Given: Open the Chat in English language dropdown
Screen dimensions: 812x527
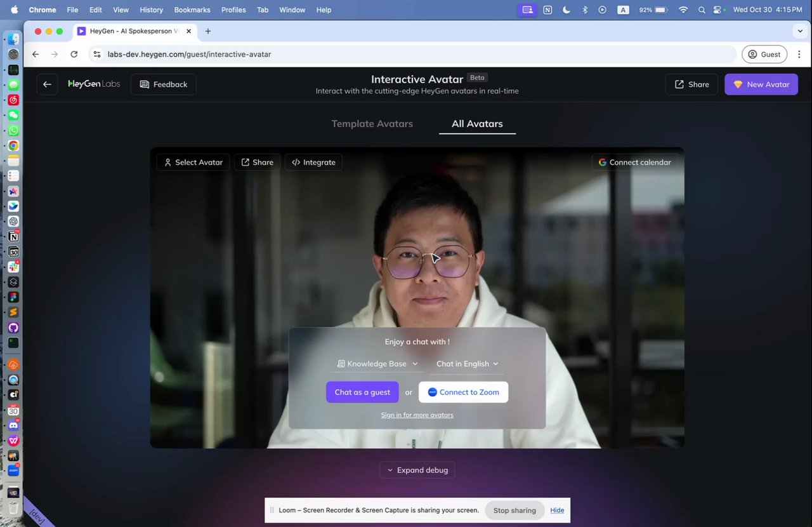Looking at the screenshot, I should point(468,364).
